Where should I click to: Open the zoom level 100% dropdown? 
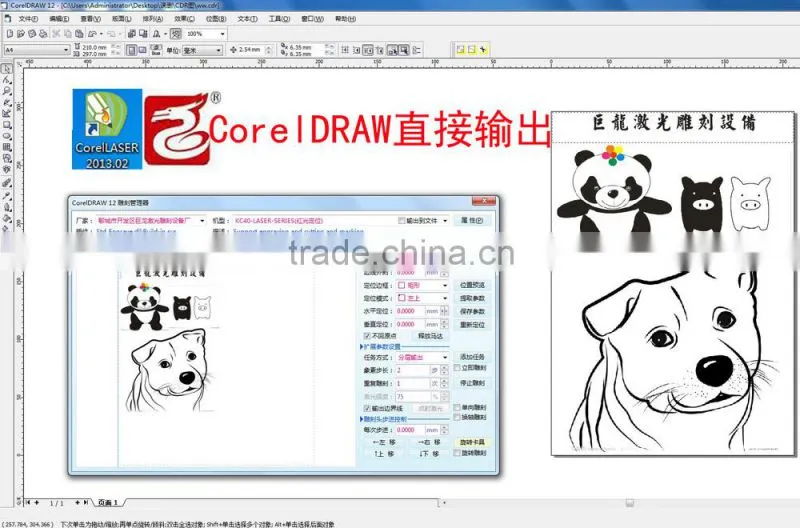coord(222,34)
